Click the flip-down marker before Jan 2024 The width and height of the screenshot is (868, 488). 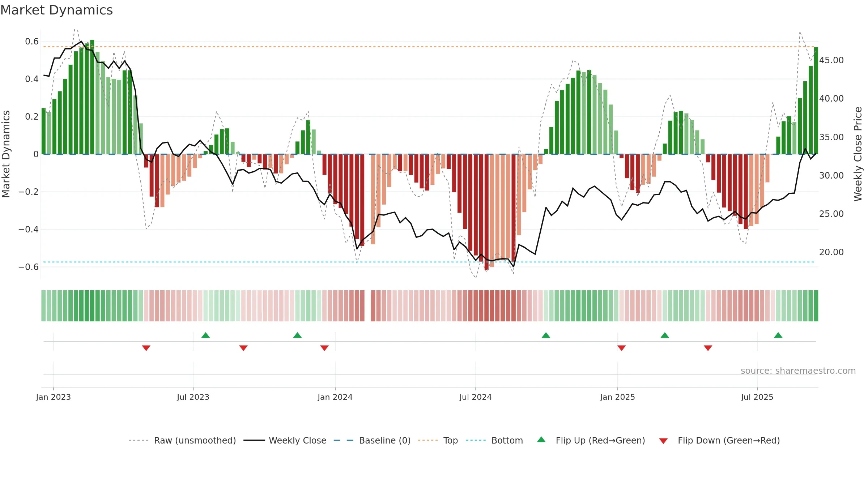point(324,348)
